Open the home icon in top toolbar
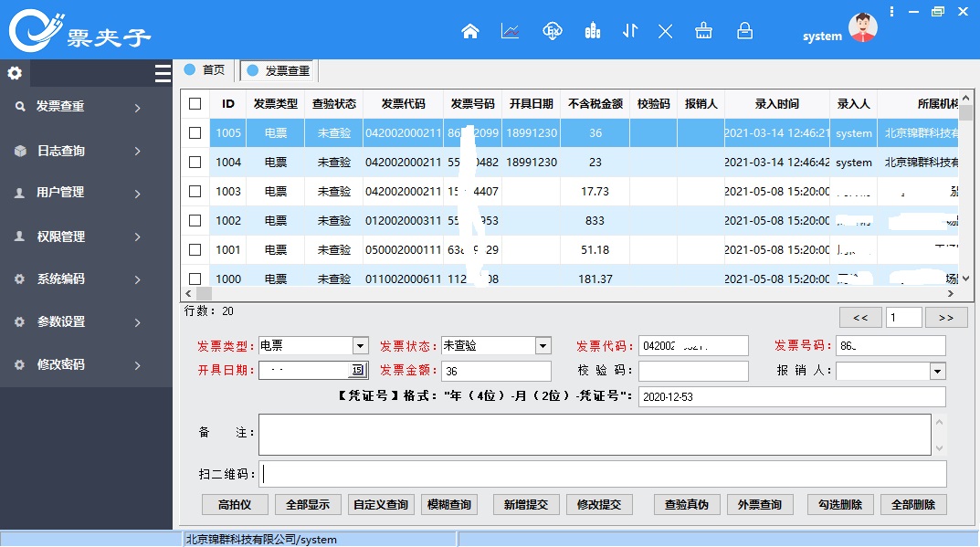This screenshot has width=980, height=547. pyautogui.click(x=470, y=31)
